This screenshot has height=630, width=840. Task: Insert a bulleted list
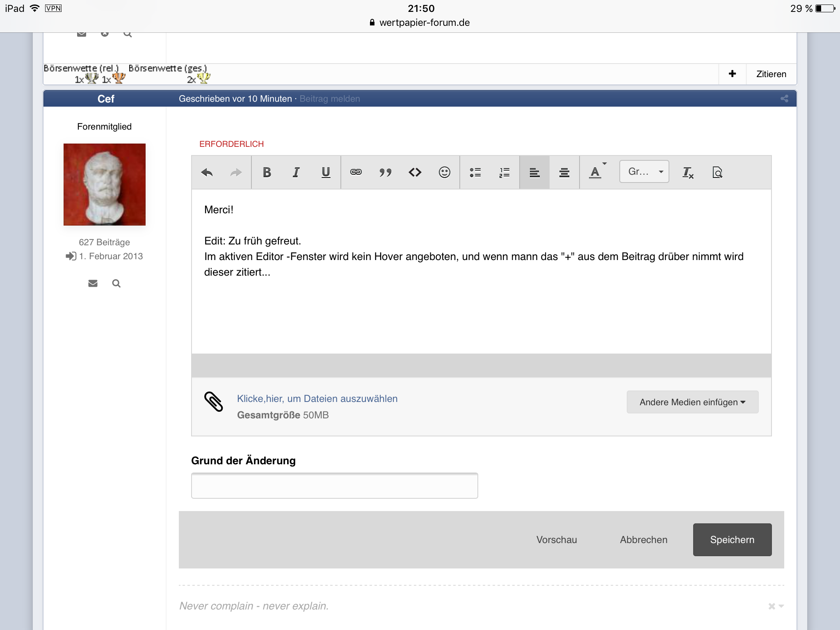tap(475, 173)
